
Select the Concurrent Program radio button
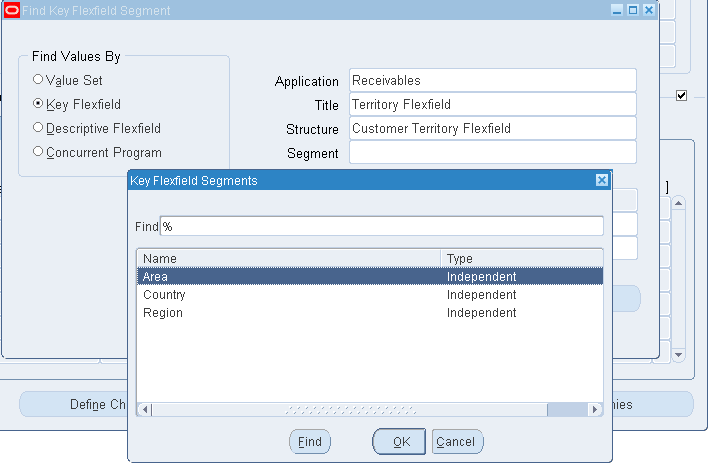(38, 152)
